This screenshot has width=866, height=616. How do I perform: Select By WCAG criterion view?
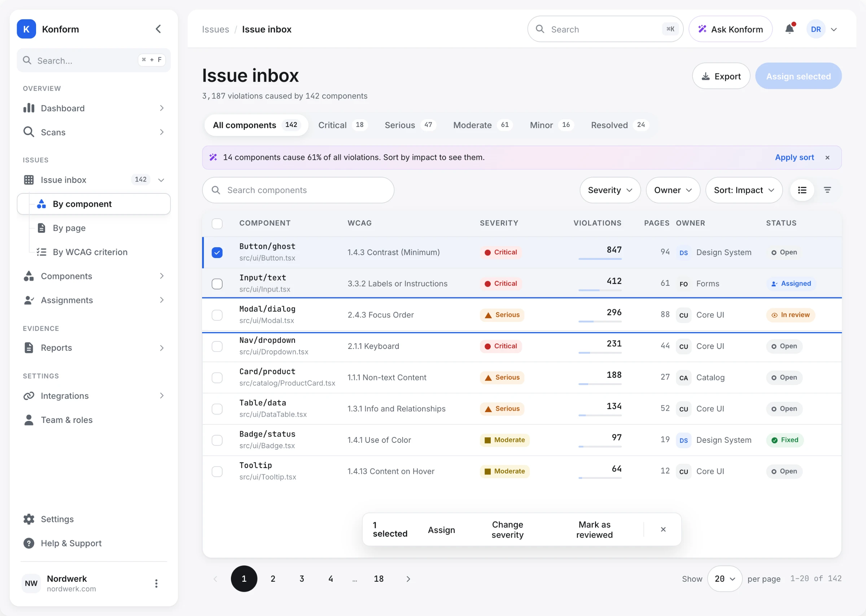[x=99, y=252]
